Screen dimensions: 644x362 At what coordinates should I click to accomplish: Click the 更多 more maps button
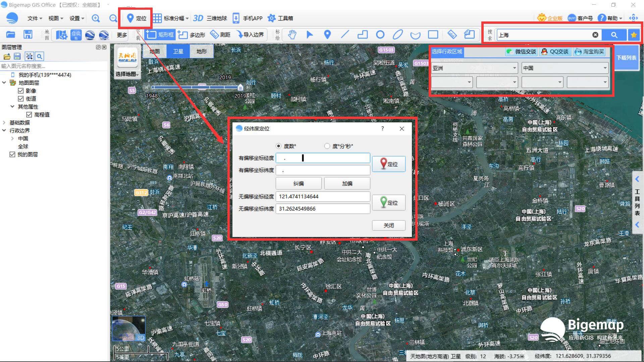(x=122, y=35)
